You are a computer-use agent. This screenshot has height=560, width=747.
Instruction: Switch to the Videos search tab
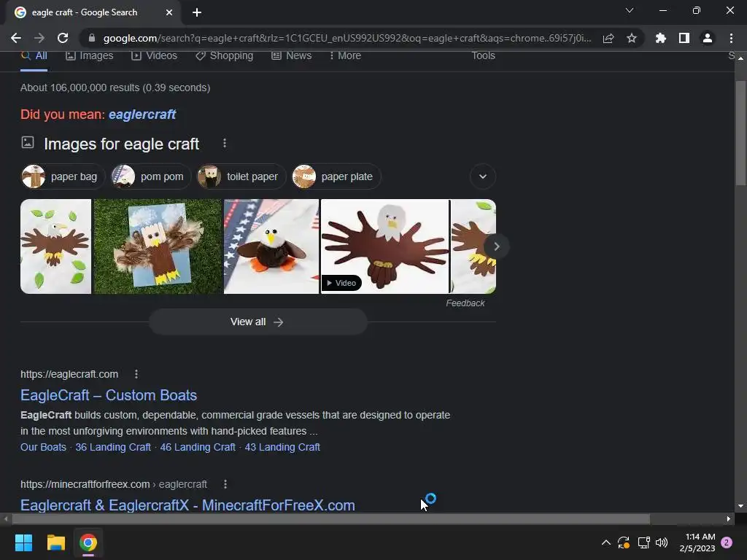[x=155, y=55]
